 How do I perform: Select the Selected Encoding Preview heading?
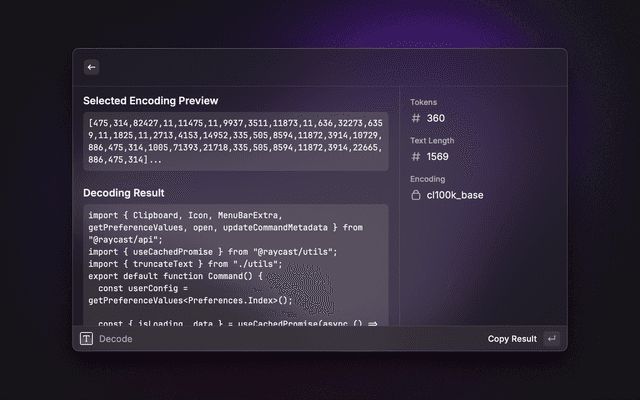[150, 101]
